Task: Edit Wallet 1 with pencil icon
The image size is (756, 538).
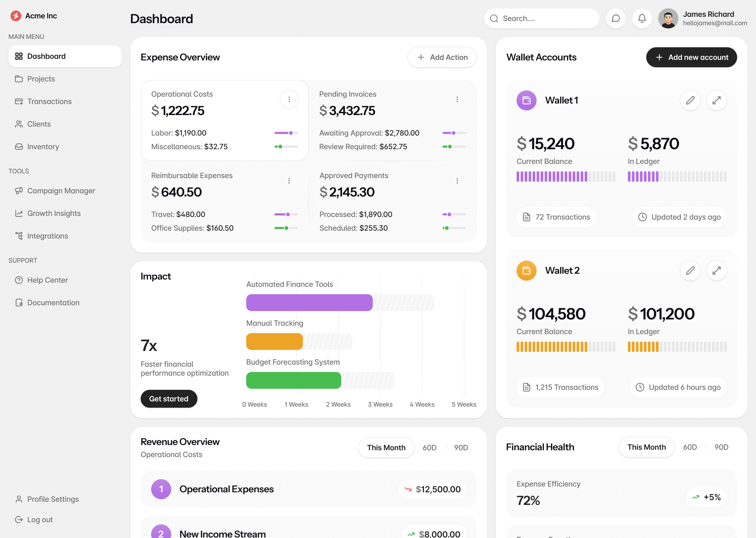Action: click(x=690, y=100)
